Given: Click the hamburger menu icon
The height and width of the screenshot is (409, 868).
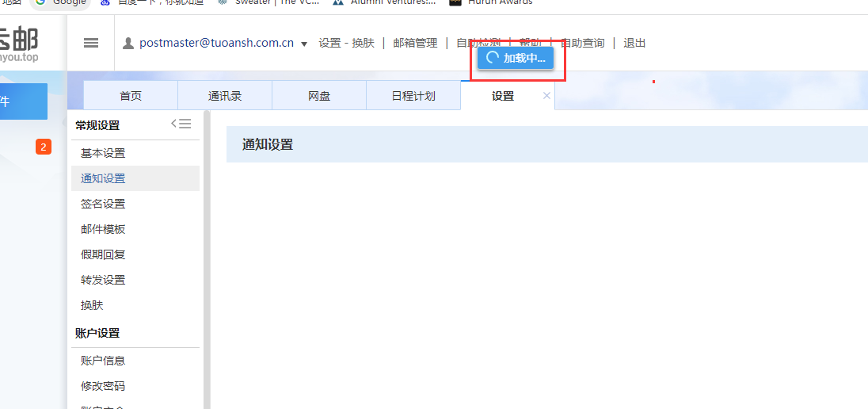Looking at the screenshot, I should [91, 43].
